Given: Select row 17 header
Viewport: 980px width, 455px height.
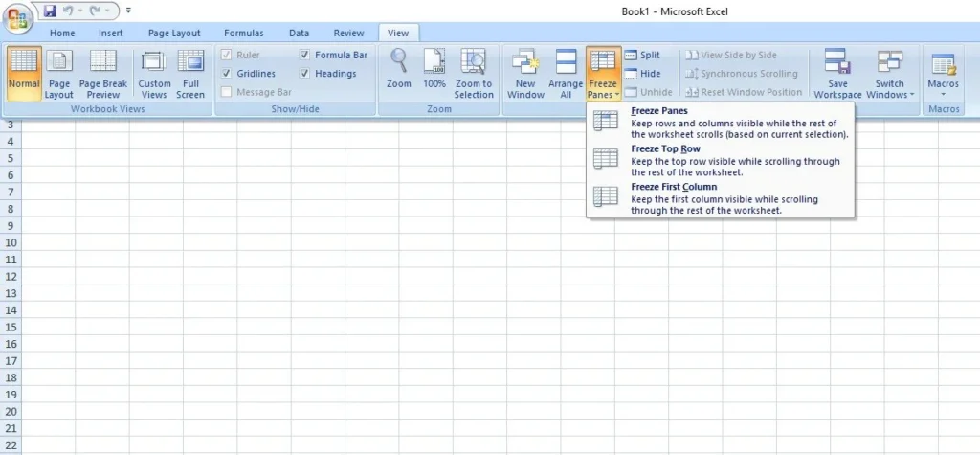Looking at the screenshot, I should pos(10,361).
